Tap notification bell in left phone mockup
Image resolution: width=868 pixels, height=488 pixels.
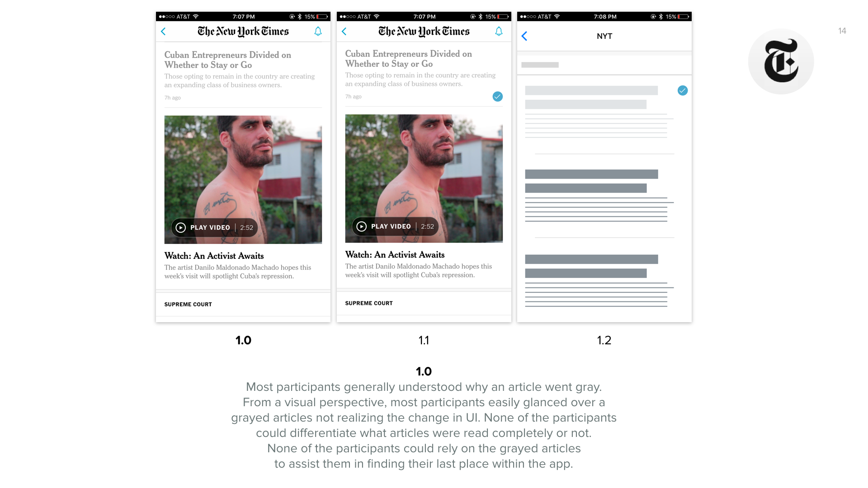click(318, 32)
